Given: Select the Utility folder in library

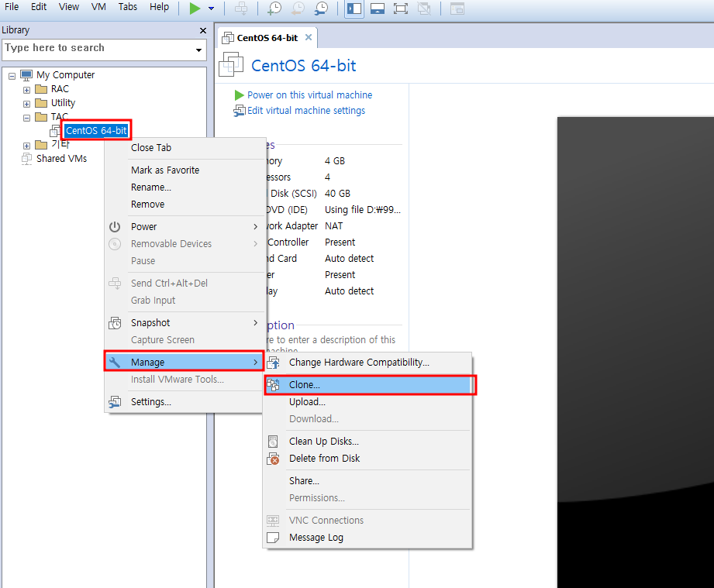Looking at the screenshot, I should coord(63,103).
